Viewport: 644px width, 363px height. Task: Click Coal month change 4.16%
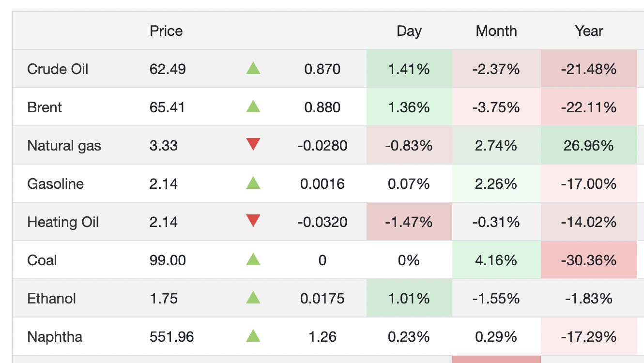496,260
